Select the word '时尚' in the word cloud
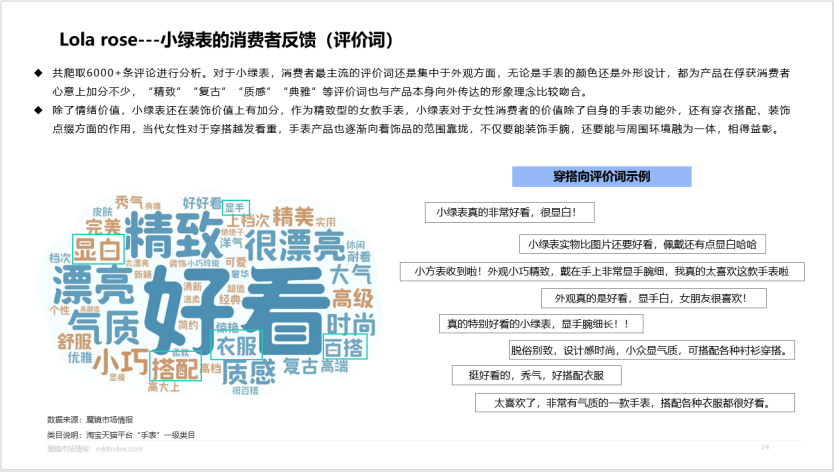 pyautogui.click(x=351, y=324)
